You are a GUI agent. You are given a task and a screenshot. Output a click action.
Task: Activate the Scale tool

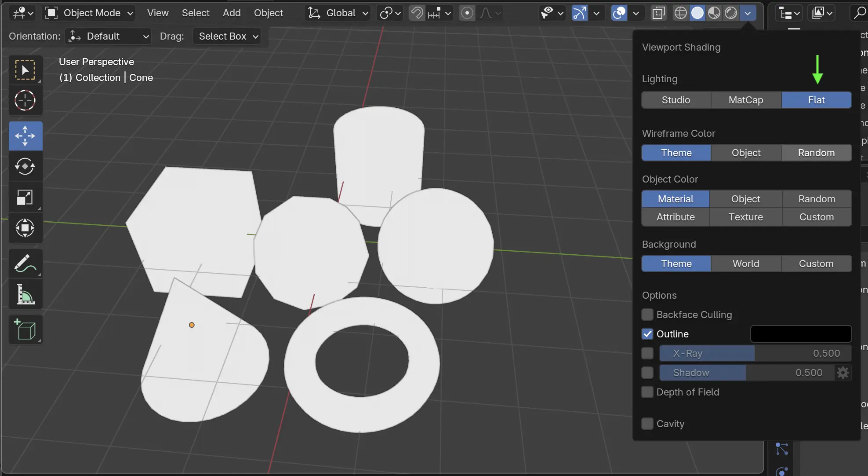coord(25,198)
